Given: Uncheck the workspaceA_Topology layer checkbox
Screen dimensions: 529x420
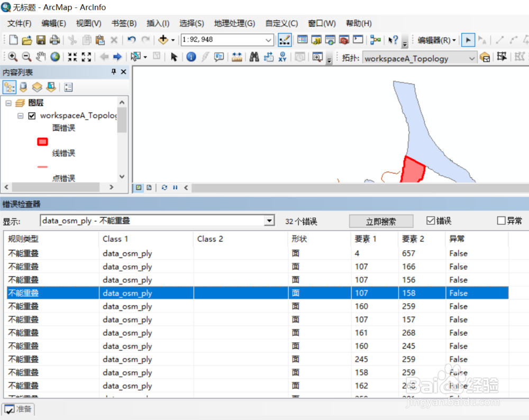Looking at the screenshot, I should 32,116.
